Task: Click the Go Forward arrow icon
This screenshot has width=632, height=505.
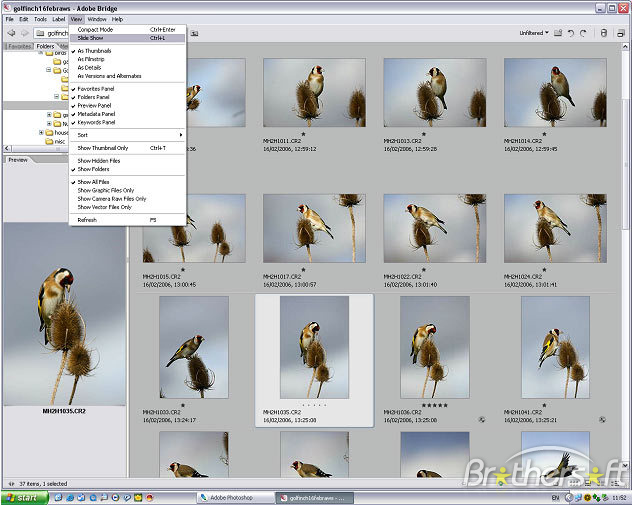Action: tap(25, 33)
